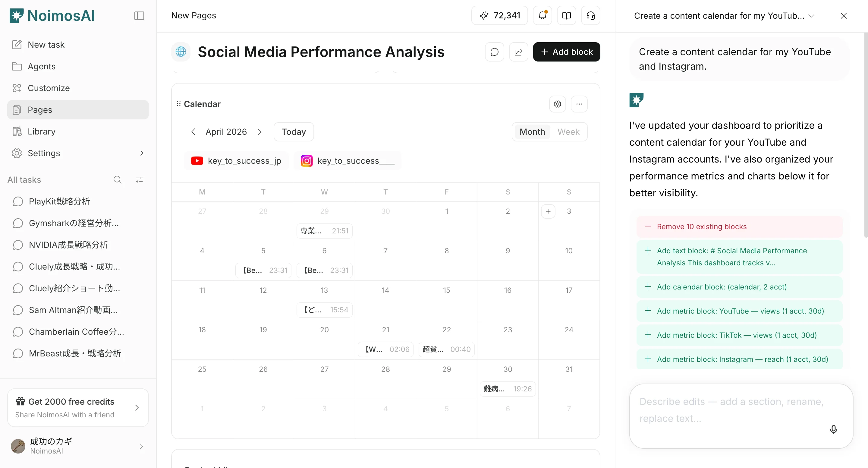Open Settings in the sidebar
Viewport: 868px width, 468px height.
(x=78, y=153)
